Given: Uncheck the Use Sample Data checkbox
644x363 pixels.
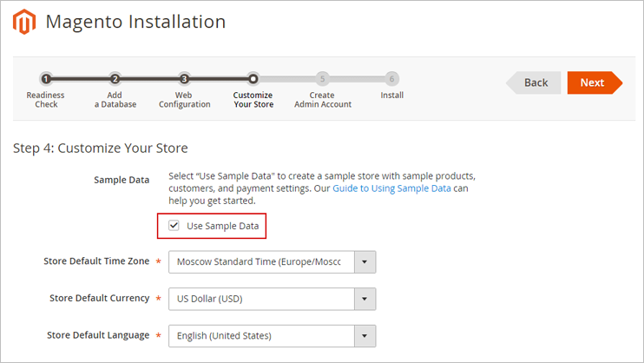Looking at the screenshot, I should [x=174, y=225].
